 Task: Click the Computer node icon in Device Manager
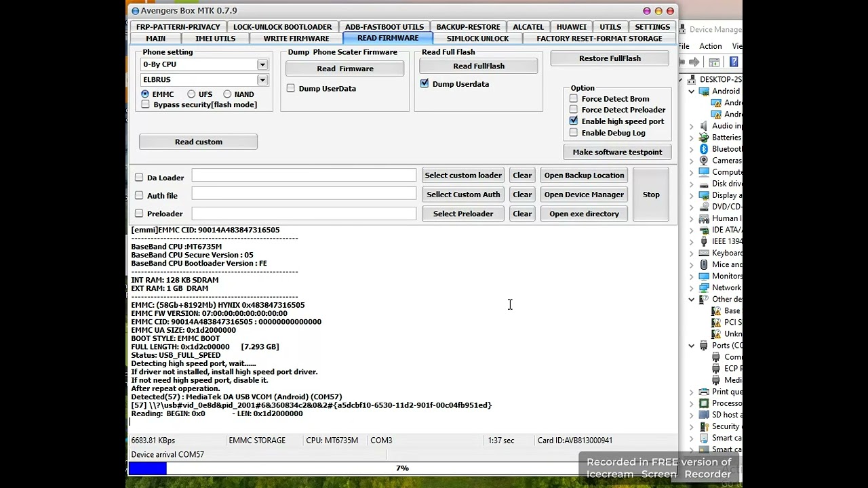pyautogui.click(x=704, y=172)
